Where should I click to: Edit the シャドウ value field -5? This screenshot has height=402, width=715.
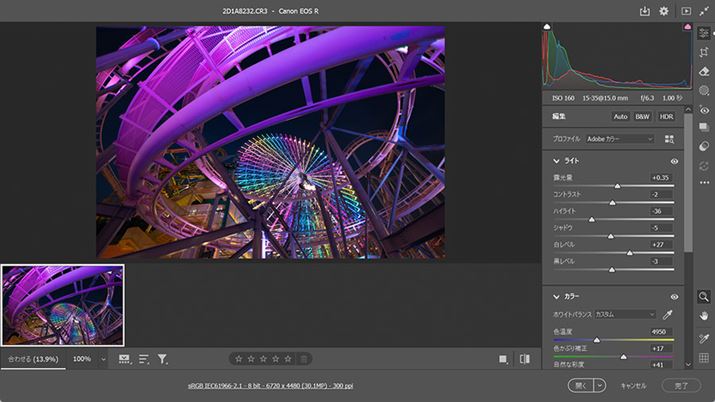(x=661, y=228)
